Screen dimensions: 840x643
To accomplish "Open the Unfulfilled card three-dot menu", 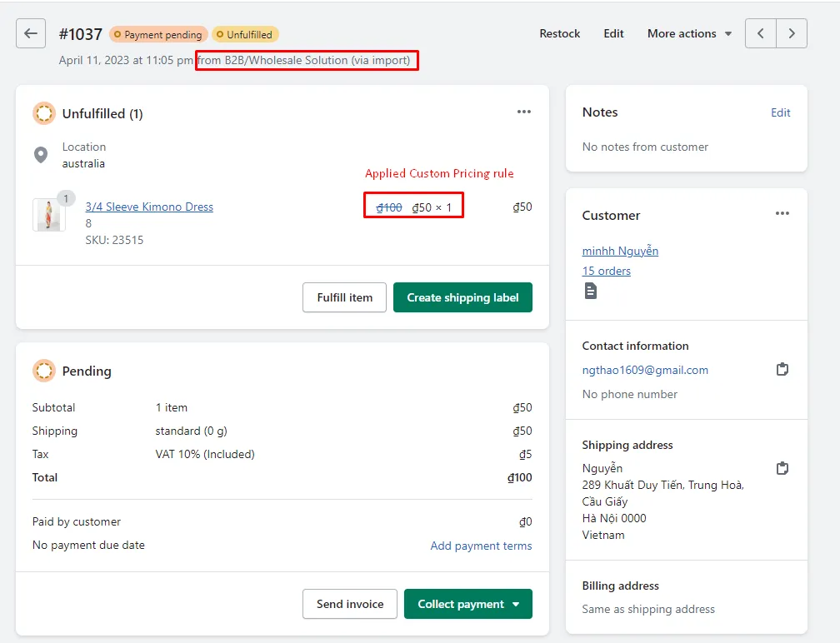I will pos(524,112).
